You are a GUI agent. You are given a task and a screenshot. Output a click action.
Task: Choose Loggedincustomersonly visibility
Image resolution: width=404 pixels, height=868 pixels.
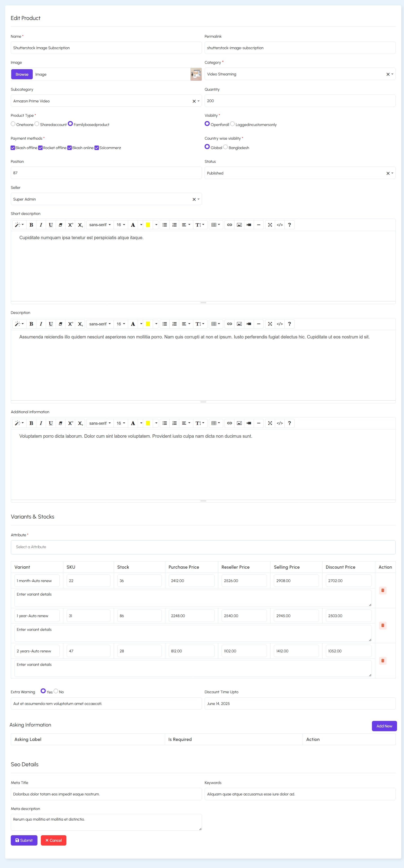tap(232, 124)
